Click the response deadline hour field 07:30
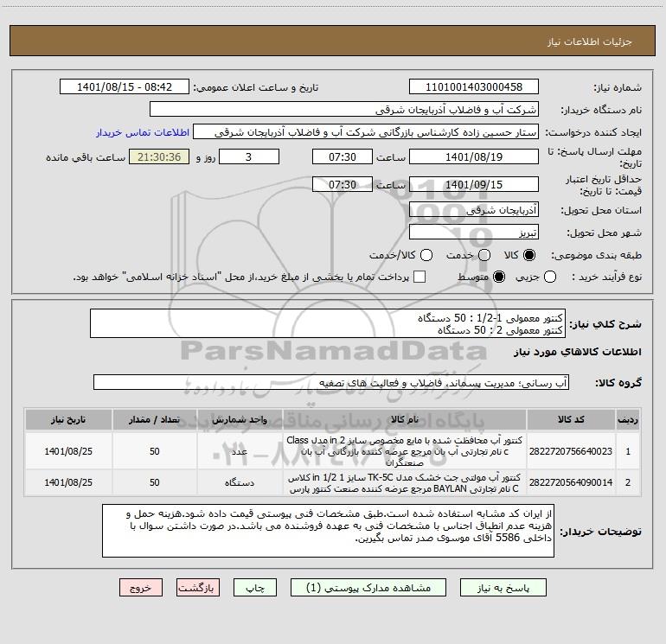666x644 pixels. point(343,156)
